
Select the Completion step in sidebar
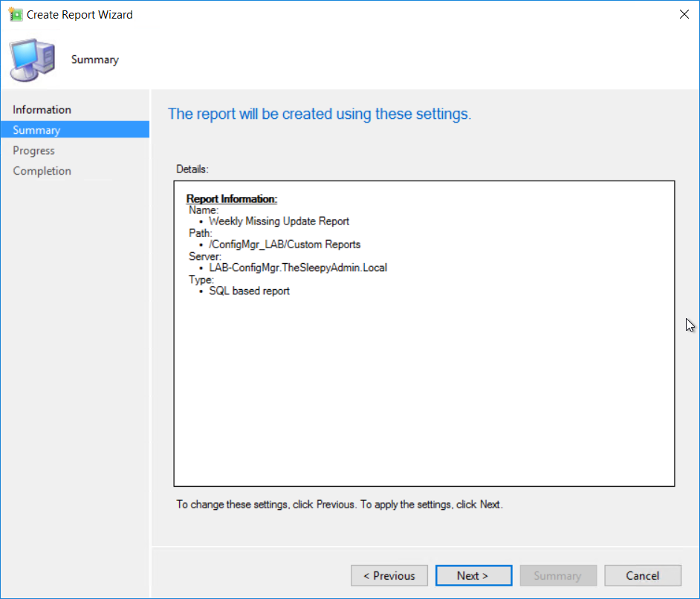pyautogui.click(x=42, y=171)
